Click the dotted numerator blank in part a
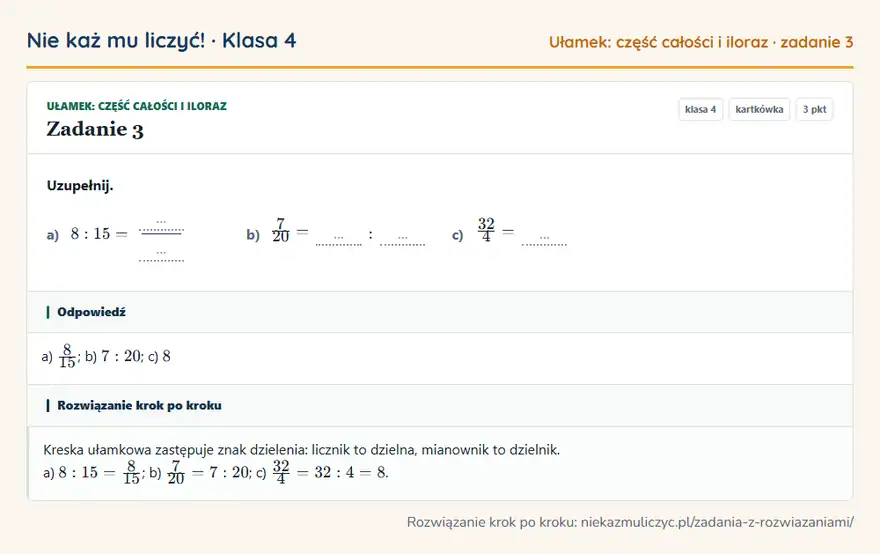This screenshot has width=880, height=554. click(161, 226)
